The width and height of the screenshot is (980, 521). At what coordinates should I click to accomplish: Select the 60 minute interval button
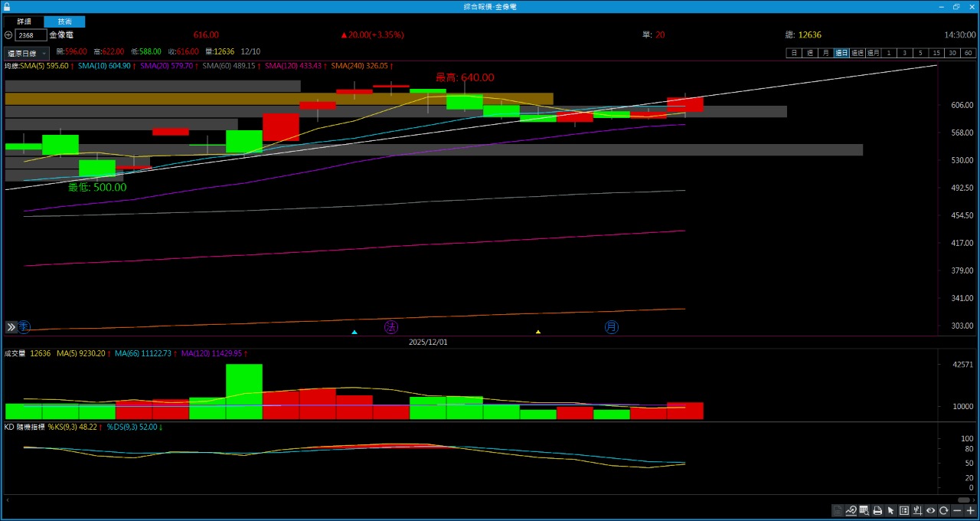tap(969, 53)
